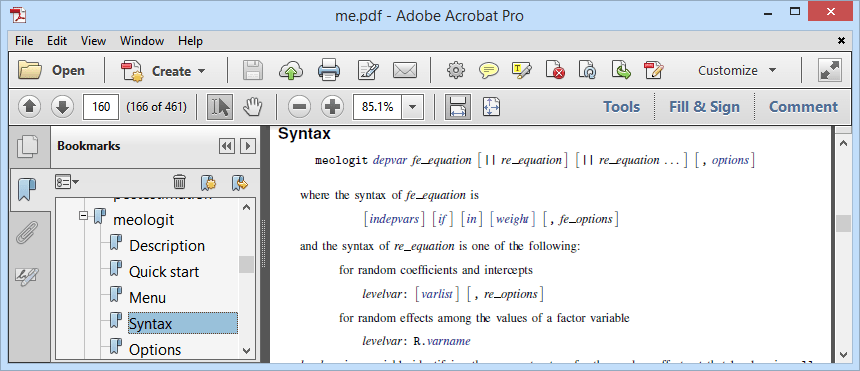Open the Edit menu
This screenshot has width=860, height=371.
point(56,41)
